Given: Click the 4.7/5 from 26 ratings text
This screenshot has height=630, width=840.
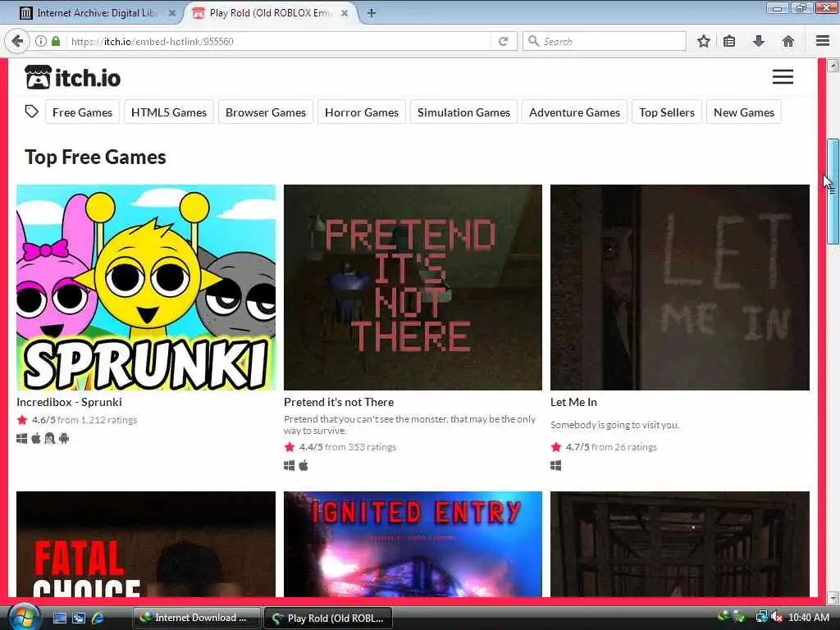Looking at the screenshot, I should tap(611, 447).
